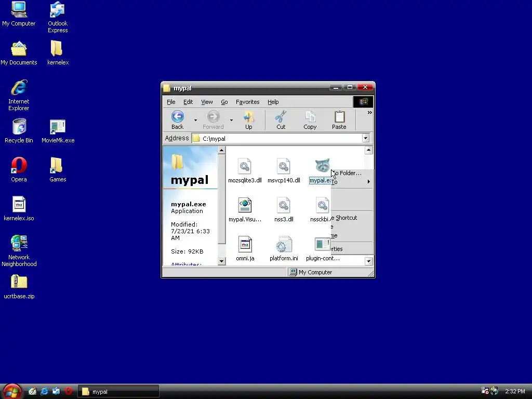Viewport: 532px width, 399px height.
Task: Choose To Folder... context menu entry
Action: point(352,173)
